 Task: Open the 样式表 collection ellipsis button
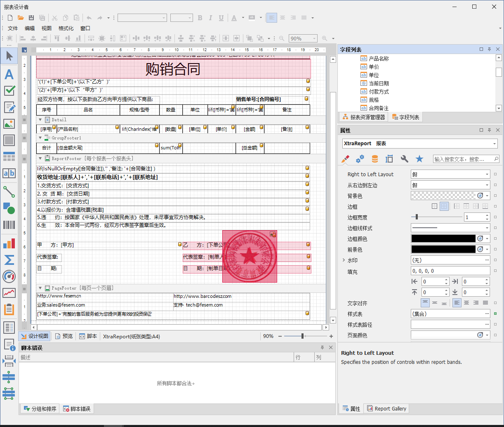click(x=487, y=314)
